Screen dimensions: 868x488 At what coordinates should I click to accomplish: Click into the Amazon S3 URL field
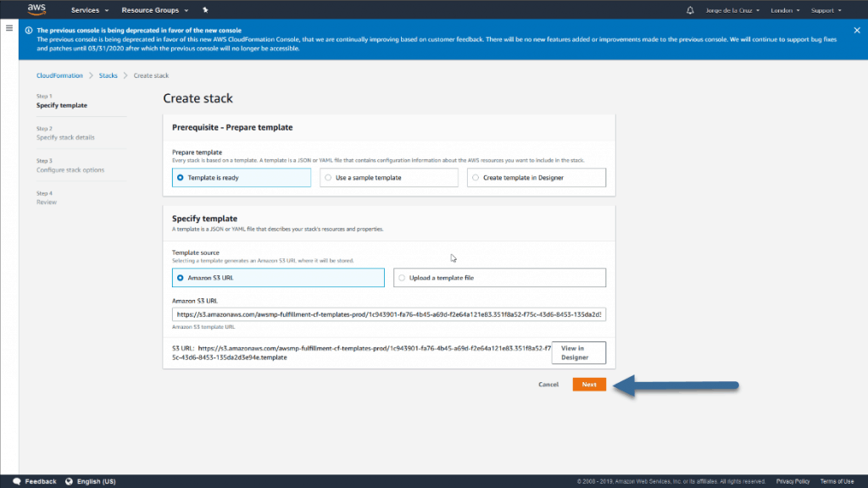click(x=388, y=314)
